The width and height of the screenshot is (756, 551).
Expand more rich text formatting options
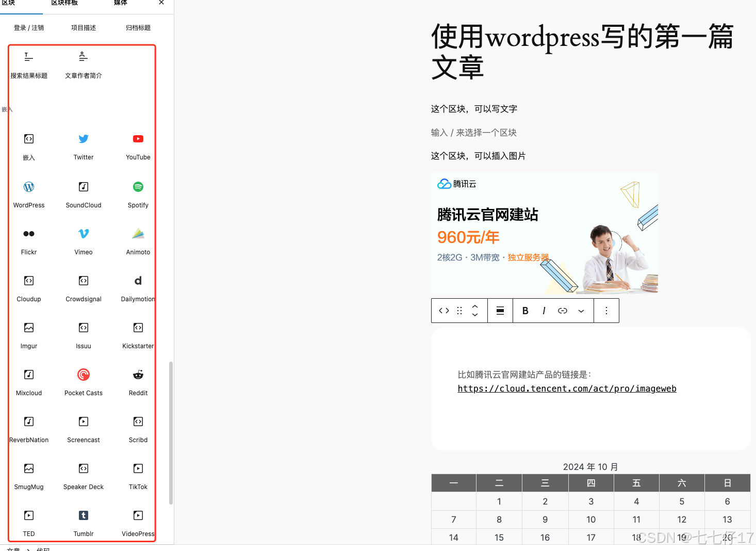coord(581,311)
